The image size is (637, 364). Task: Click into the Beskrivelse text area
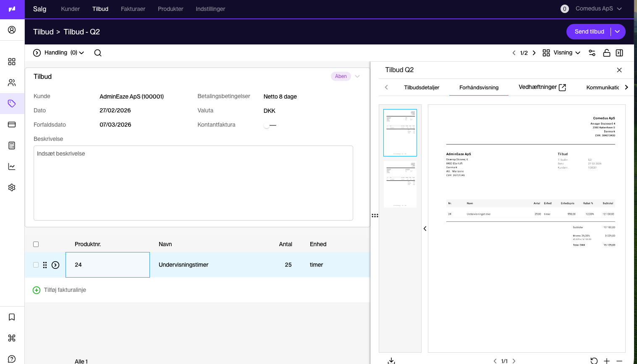pos(193,183)
